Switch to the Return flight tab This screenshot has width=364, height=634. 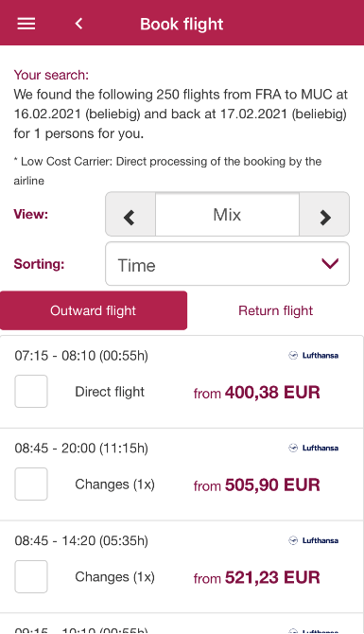point(275,310)
